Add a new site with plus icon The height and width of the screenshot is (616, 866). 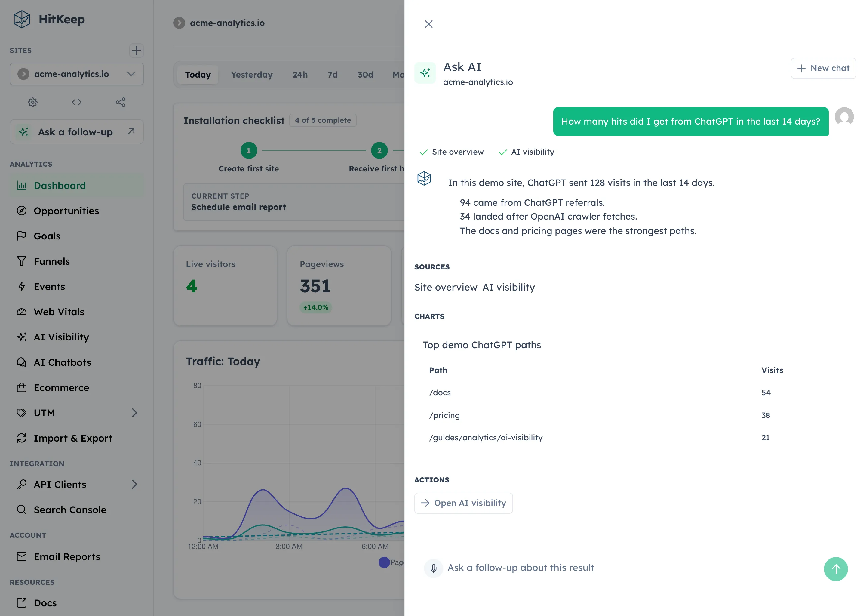pos(136,51)
